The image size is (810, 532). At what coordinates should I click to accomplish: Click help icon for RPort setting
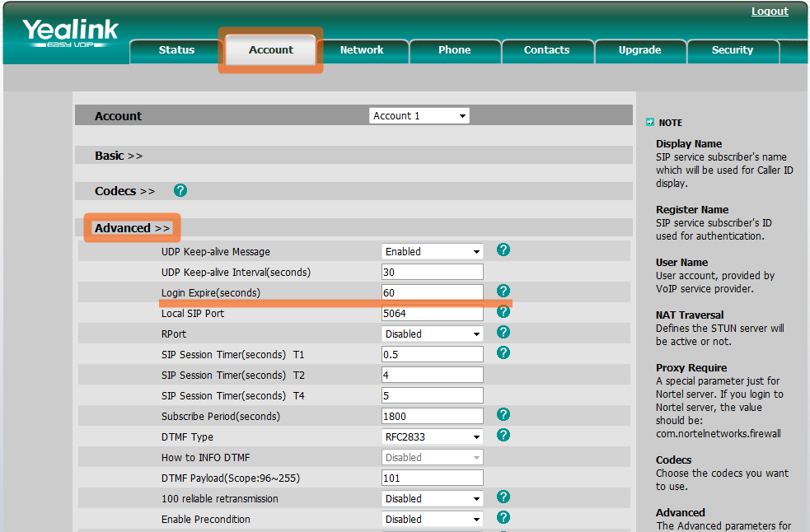click(503, 333)
